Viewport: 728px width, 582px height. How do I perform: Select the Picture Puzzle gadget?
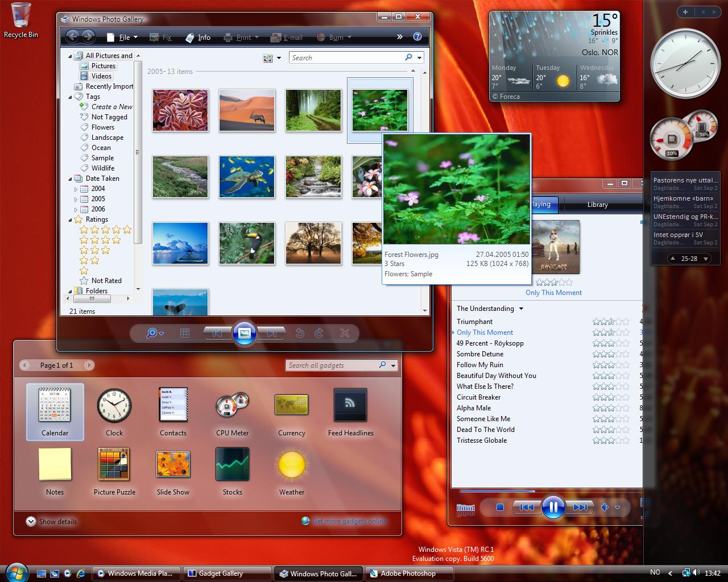114,471
